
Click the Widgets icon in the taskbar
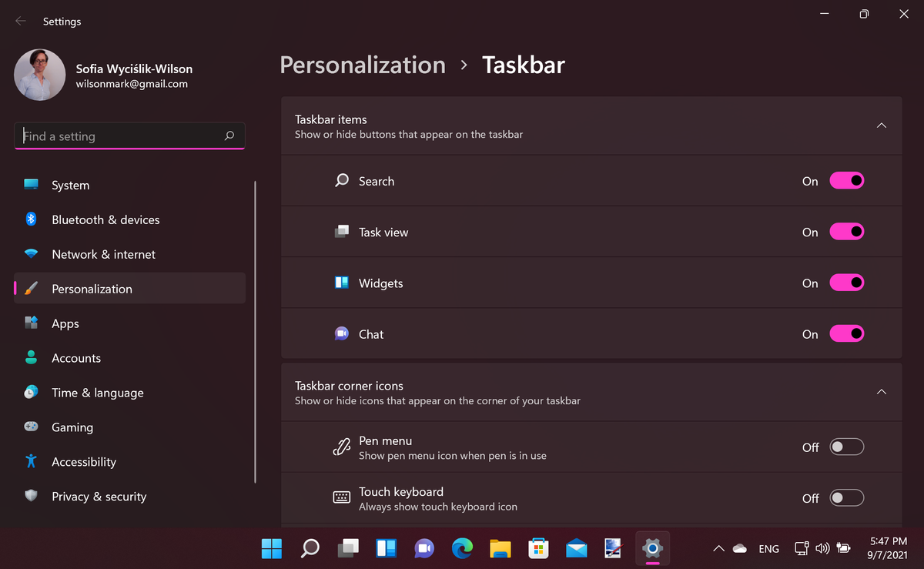386,548
